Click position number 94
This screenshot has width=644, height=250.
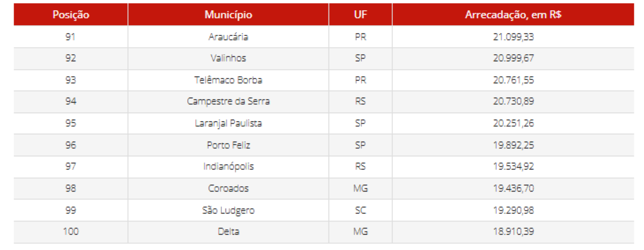[70, 102]
